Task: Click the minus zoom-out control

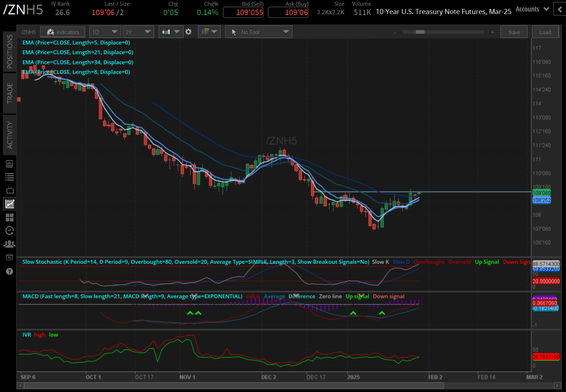Action: (395, 32)
